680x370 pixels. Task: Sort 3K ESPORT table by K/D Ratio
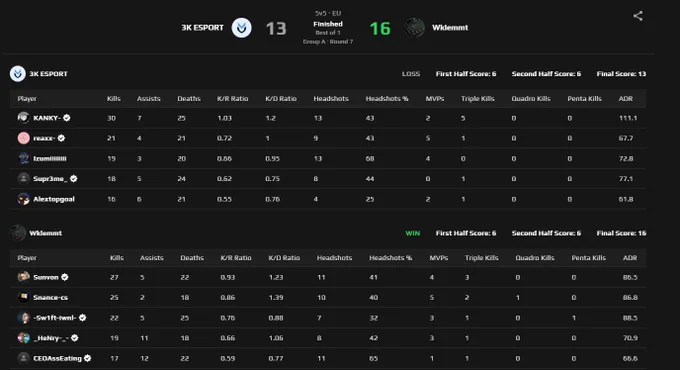[281, 98]
